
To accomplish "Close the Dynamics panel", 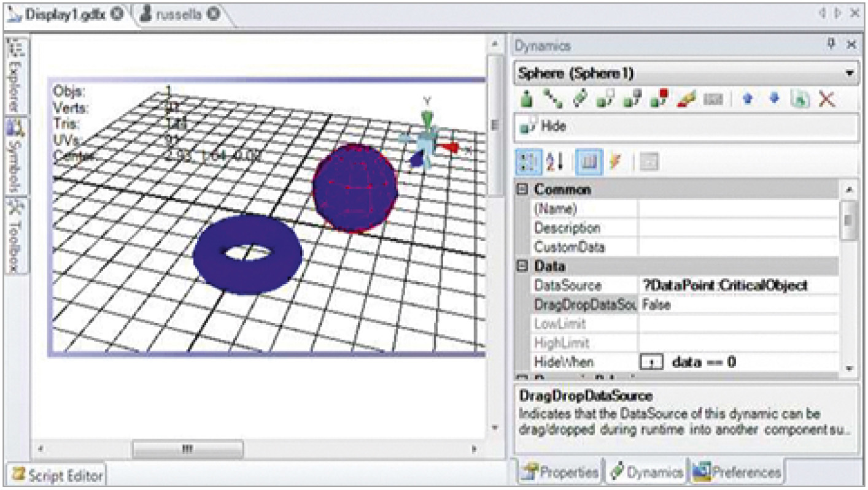I will pyautogui.click(x=851, y=45).
